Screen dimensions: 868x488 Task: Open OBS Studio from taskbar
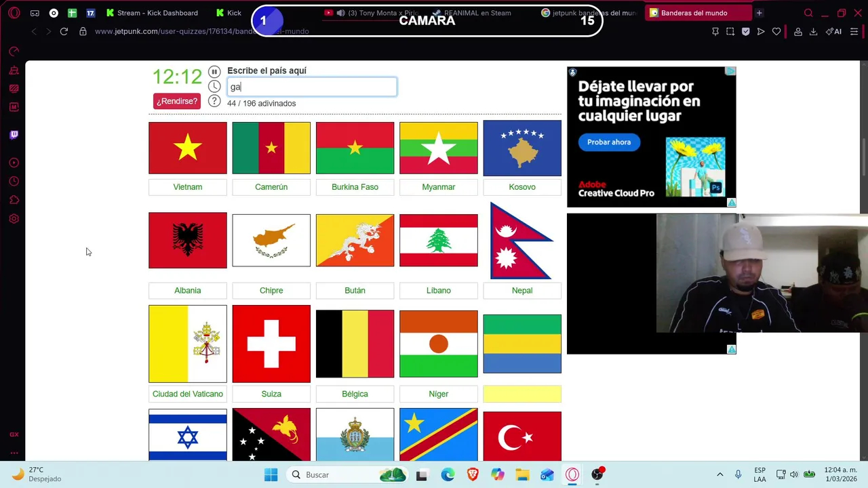coord(597,474)
